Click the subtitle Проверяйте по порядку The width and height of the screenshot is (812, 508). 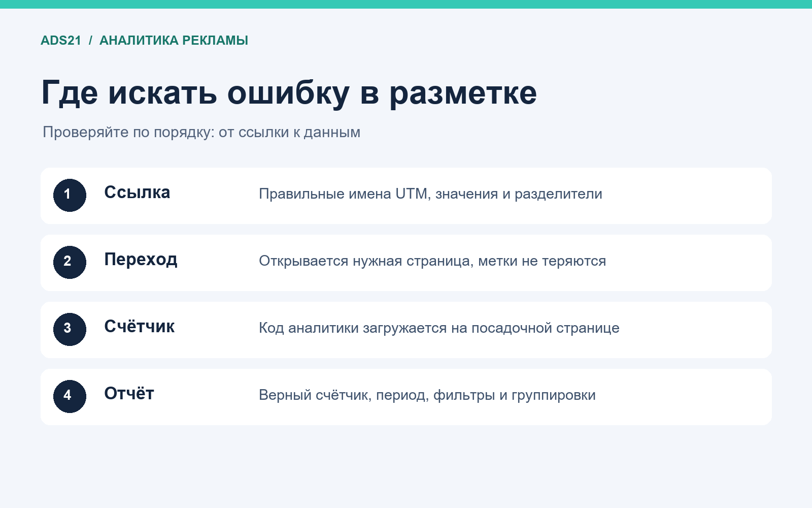[201, 132]
